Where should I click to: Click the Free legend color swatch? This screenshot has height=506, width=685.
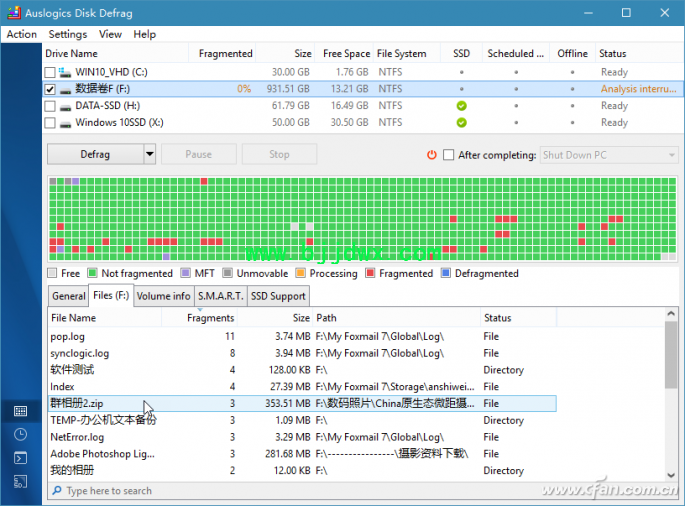pyautogui.click(x=52, y=274)
